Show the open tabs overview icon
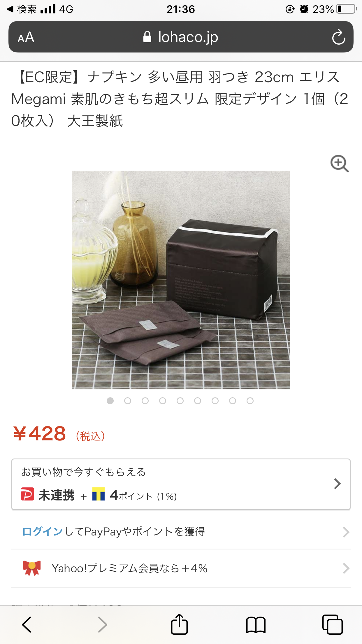The height and width of the screenshot is (644, 362). click(x=332, y=624)
